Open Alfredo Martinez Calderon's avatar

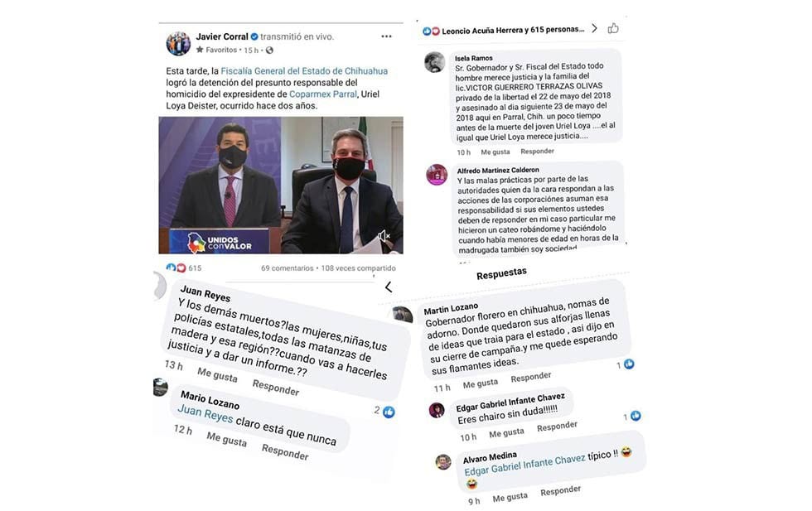tap(437, 175)
